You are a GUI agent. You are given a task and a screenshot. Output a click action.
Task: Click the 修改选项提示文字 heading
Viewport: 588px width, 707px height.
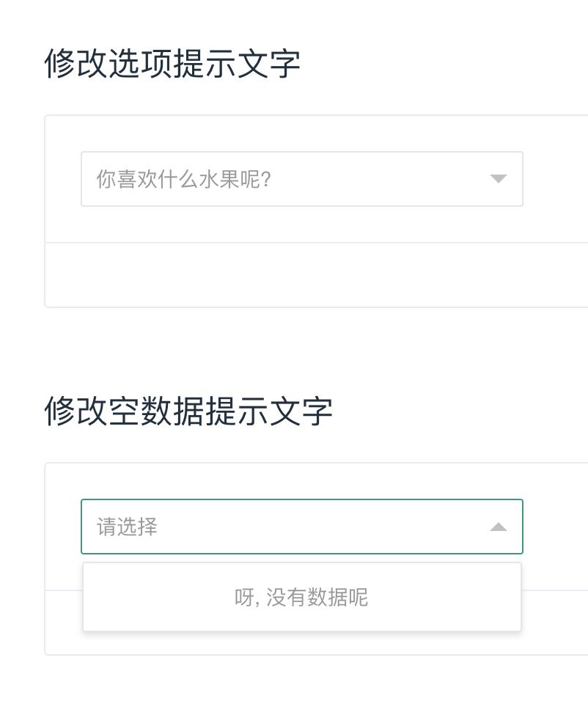pyautogui.click(x=172, y=64)
